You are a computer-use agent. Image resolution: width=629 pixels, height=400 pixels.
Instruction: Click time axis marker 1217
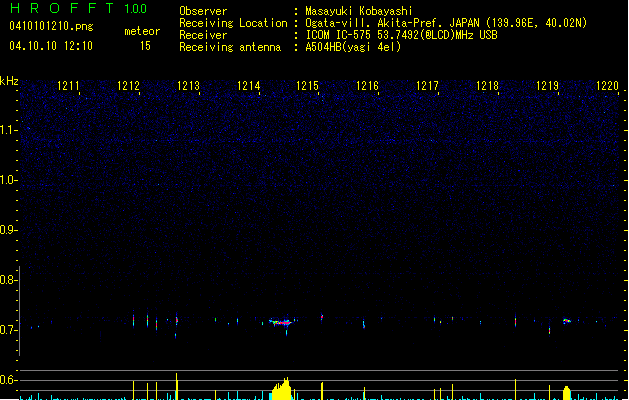coord(427,86)
